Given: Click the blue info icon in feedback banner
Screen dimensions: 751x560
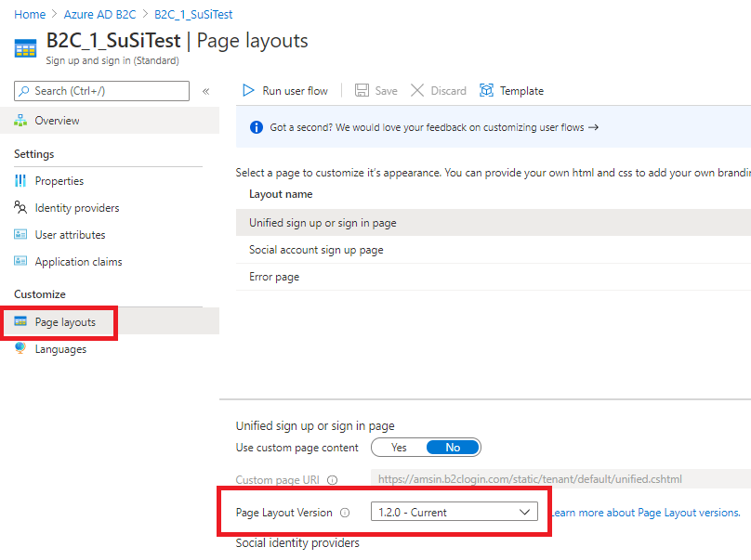Looking at the screenshot, I should [x=257, y=127].
